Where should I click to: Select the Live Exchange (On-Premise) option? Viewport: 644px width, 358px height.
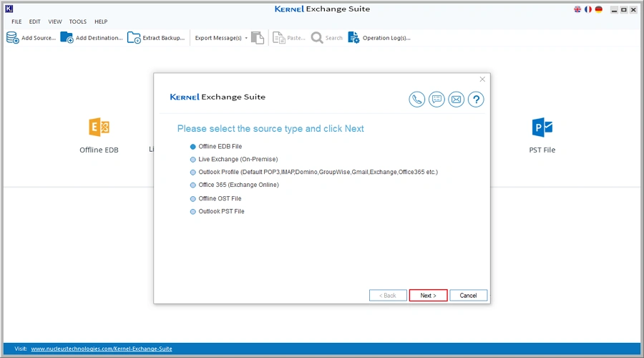(x=192, y=160)
